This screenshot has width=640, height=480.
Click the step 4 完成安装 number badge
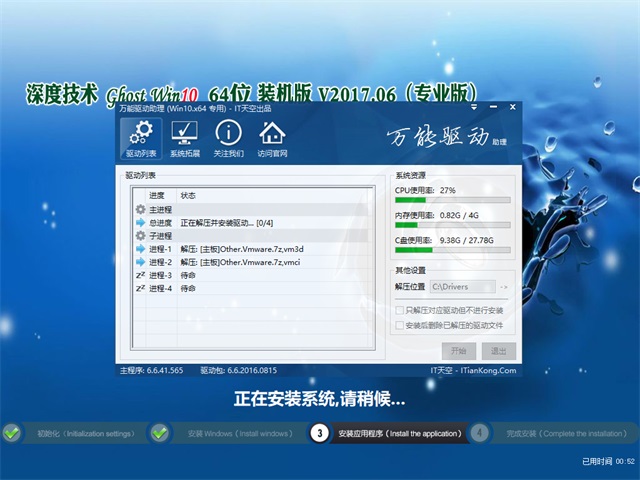pyautogui.click(x=480, y=433)
